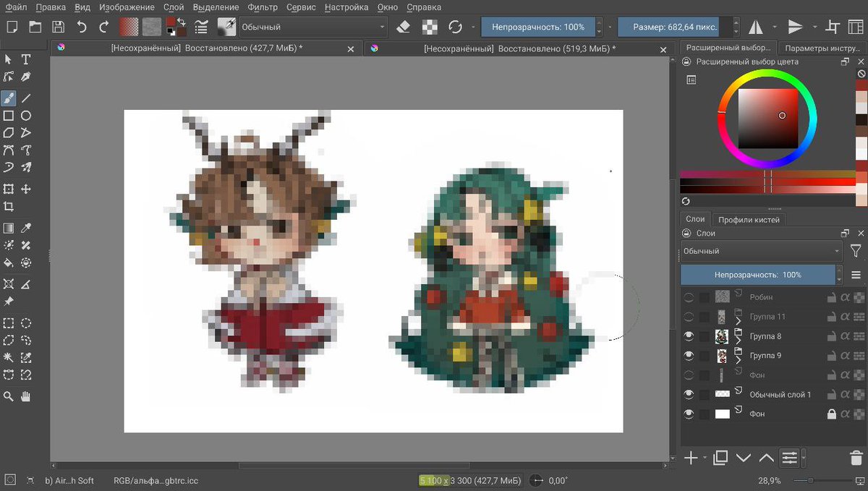Toggle Eraser mode in the toolbar
Viewport: 868px width, 491px height.
tap(404, 27)
